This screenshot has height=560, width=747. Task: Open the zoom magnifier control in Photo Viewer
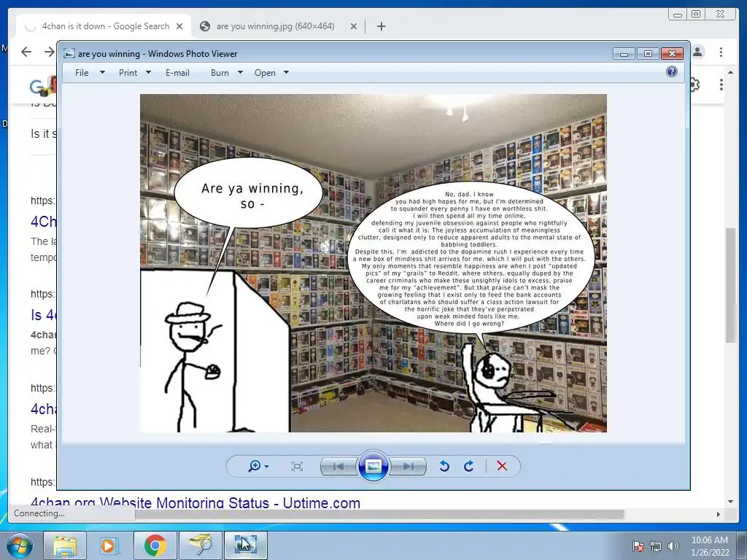[258, 466]
